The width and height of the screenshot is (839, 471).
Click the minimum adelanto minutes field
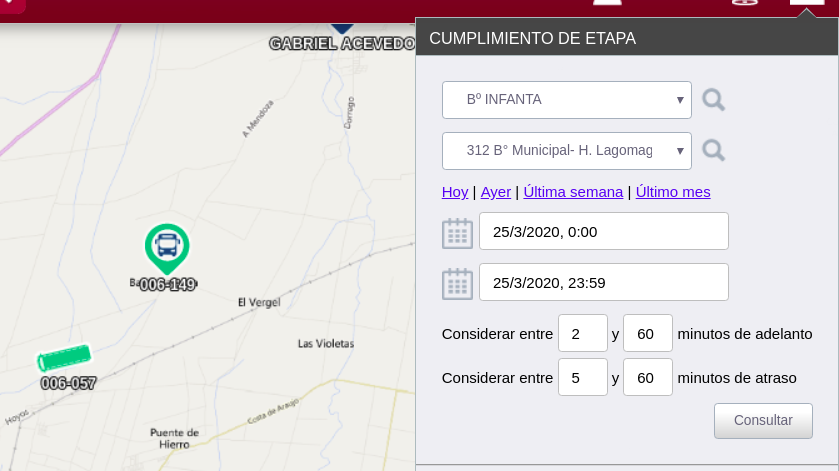(582, 334)
